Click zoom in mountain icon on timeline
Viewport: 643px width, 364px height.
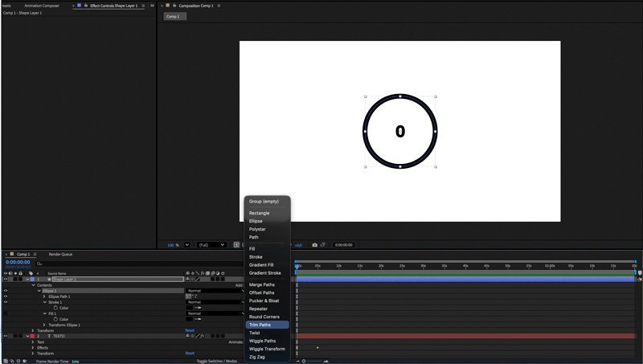(x=326, y=361)
